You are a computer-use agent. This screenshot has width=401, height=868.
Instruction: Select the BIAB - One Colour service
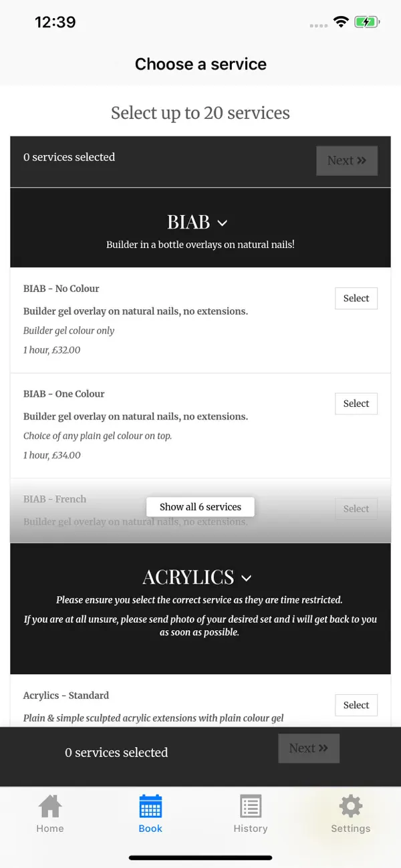[x=356, y=404]
